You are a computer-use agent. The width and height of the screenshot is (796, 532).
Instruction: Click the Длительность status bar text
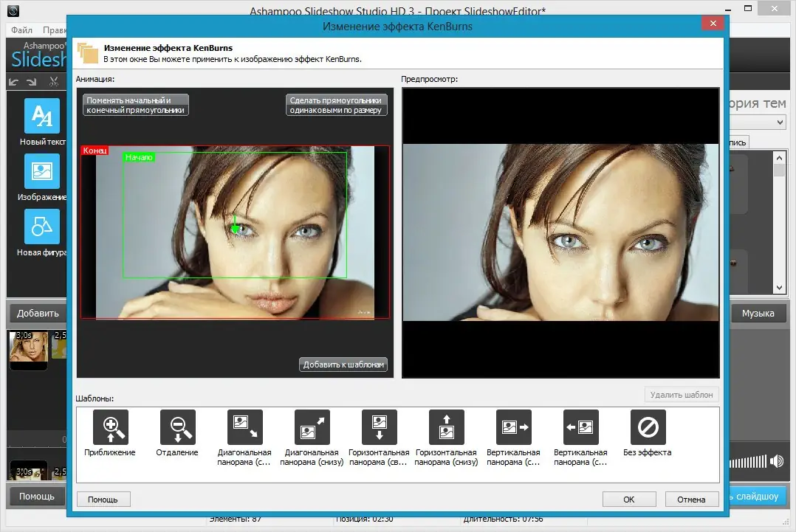click(x=503, y=519)
